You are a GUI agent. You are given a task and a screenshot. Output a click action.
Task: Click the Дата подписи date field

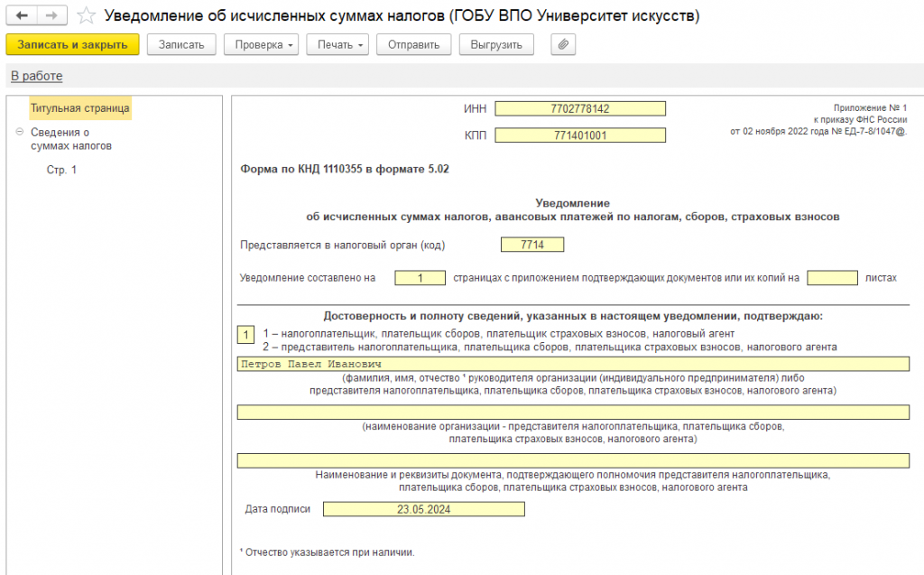[x=424, y=509]
